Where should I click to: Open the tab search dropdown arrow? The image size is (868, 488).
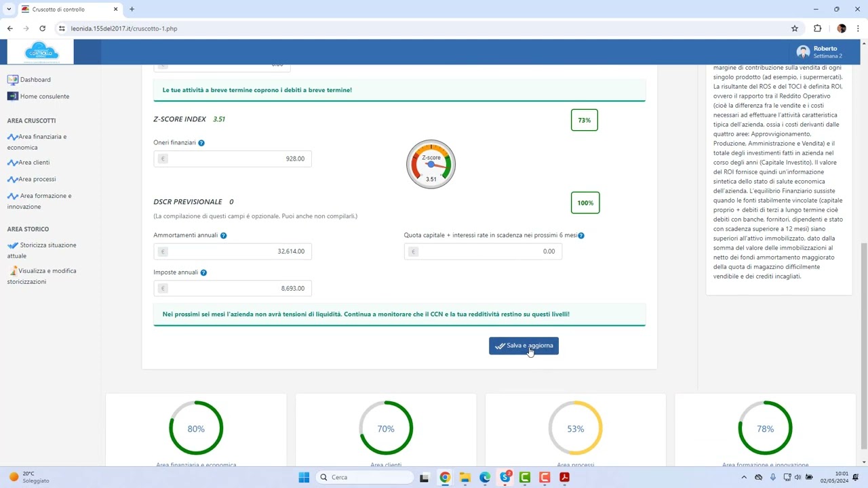9,9
